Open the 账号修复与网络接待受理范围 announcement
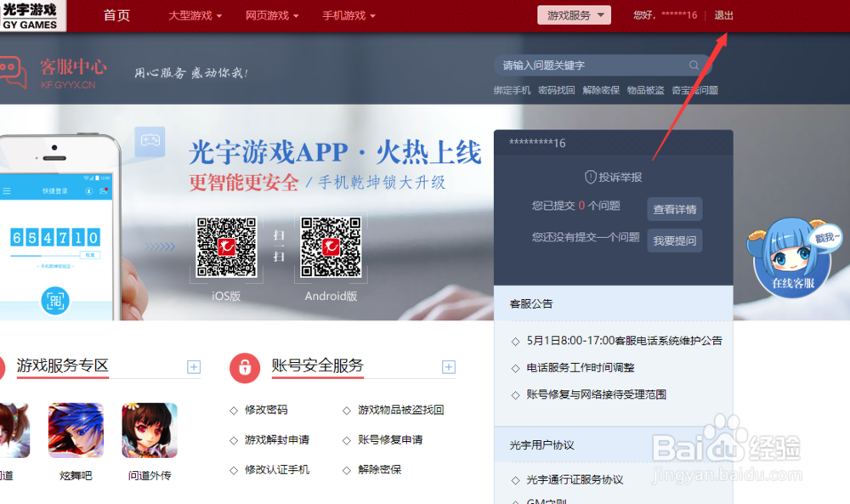850x504 pixels. click(x=597, y=394)
